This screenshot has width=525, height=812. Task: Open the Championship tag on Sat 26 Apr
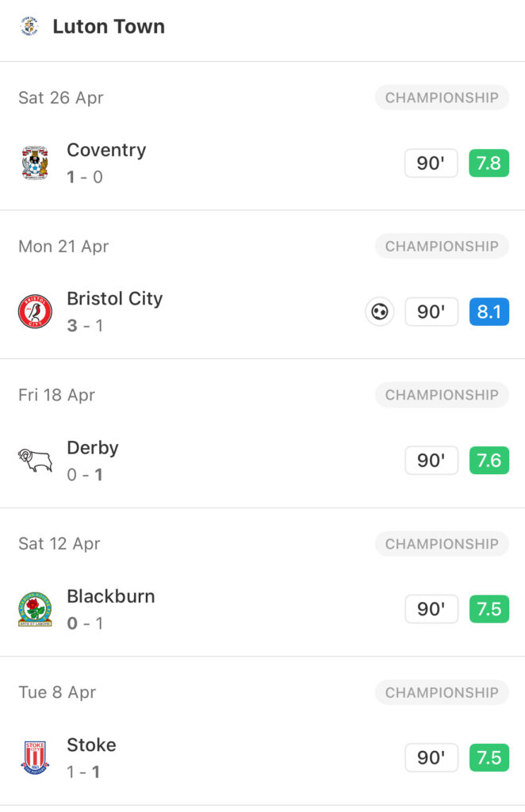[442, 98]
